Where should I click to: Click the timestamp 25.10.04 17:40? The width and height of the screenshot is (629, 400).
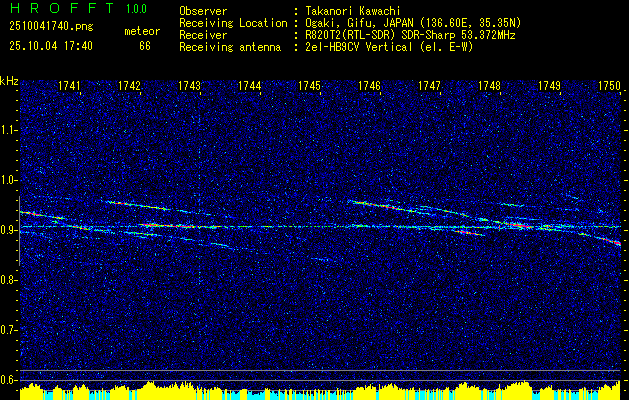click(x=51, y=46)
